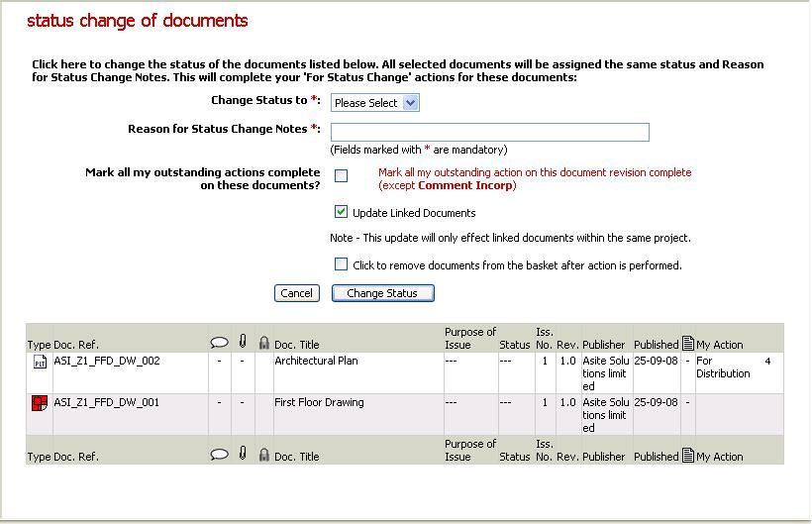812x524 pixels.
Task: Tick Mark all my outstanding actions complete checkbox
Action: click(341, 175)
